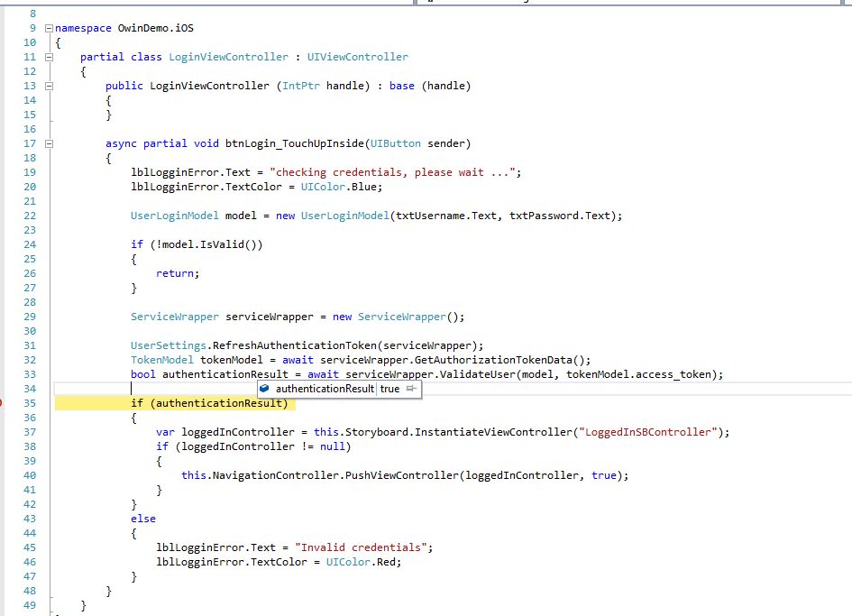Click the 'true' value in the data tip
The image size is (852, 616).
click(389, 389)
